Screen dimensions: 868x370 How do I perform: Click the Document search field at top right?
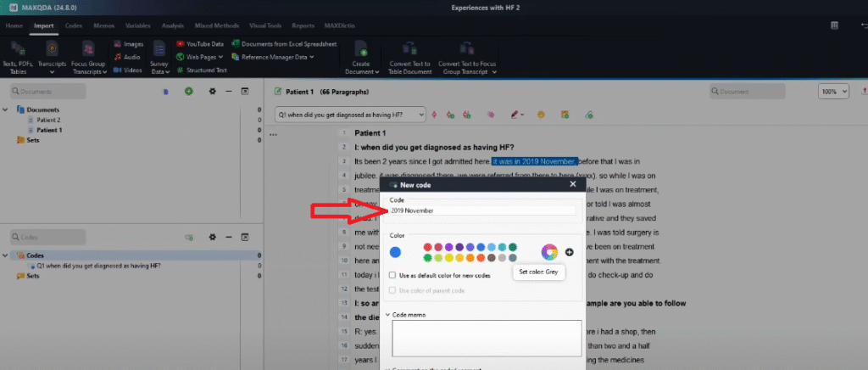[748, 92]
